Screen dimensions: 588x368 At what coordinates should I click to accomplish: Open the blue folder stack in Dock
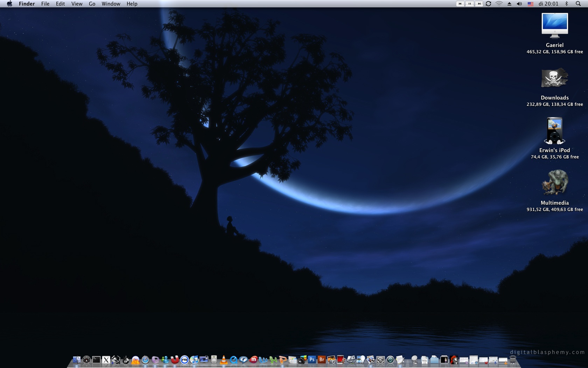(x=434, y=360)
